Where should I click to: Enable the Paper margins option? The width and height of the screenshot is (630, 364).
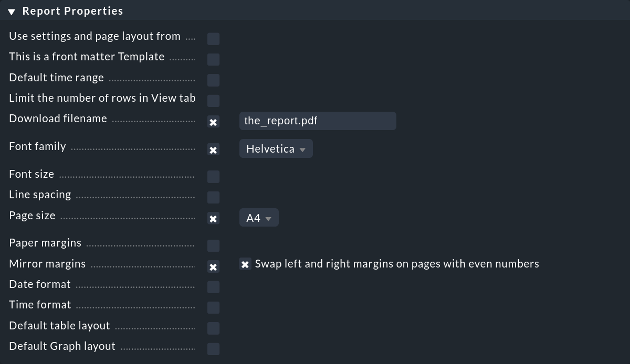(213, 245)
